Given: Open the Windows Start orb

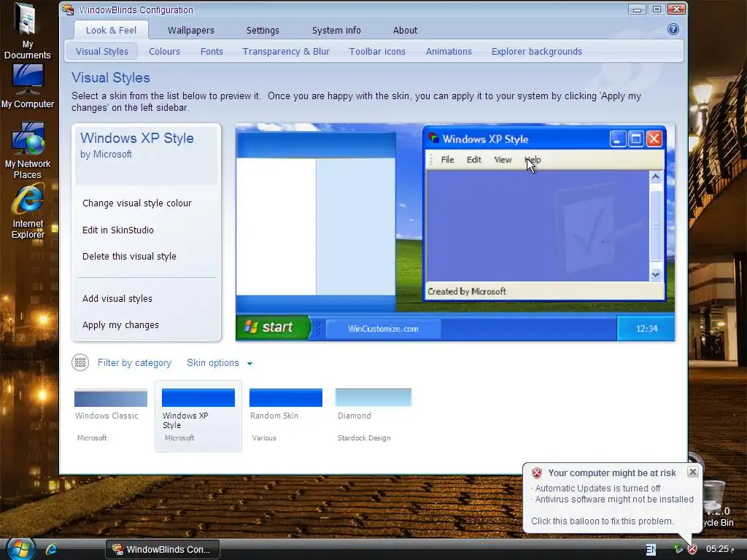Looking at the screenshot, I should coord(20,548).
